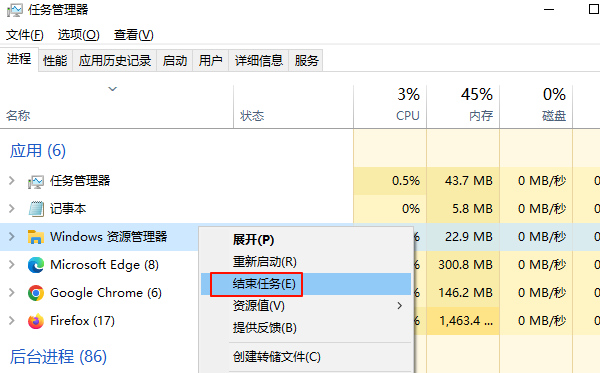Click the 应用 (6) group heading
This screenshot has width=600, height=373.
tap(38, 151)
